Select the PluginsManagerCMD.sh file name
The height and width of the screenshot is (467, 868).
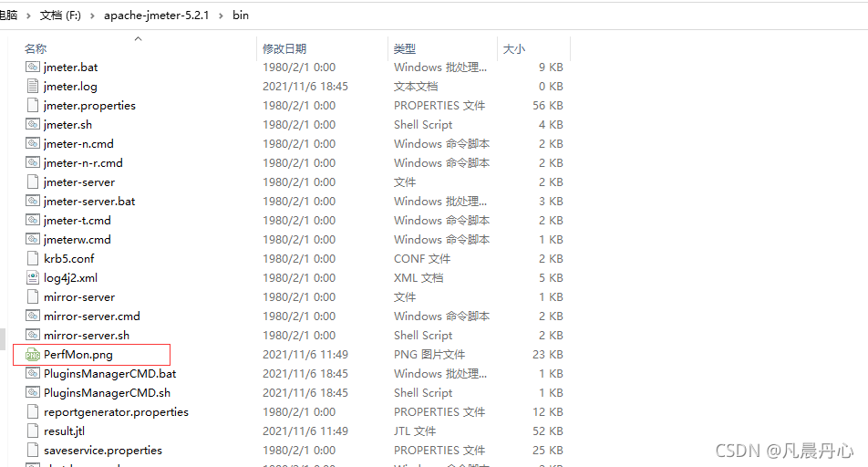[108, 393]
